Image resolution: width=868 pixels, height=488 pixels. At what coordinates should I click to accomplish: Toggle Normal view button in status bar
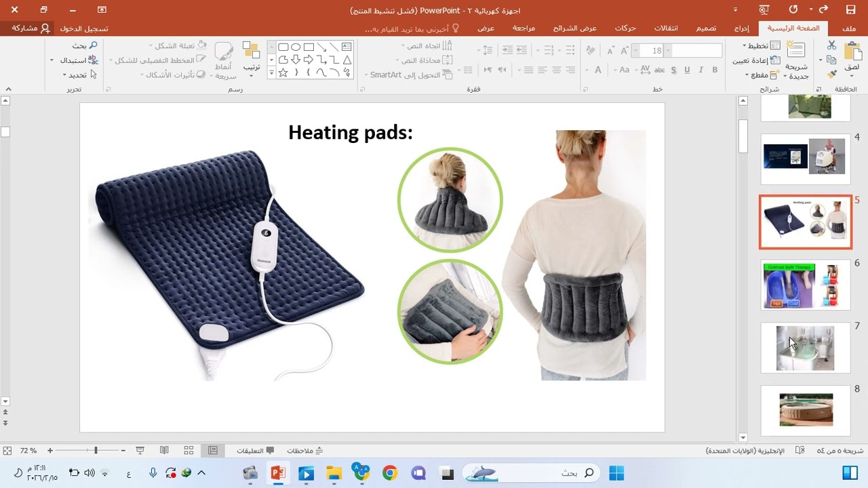click(213, 450)
